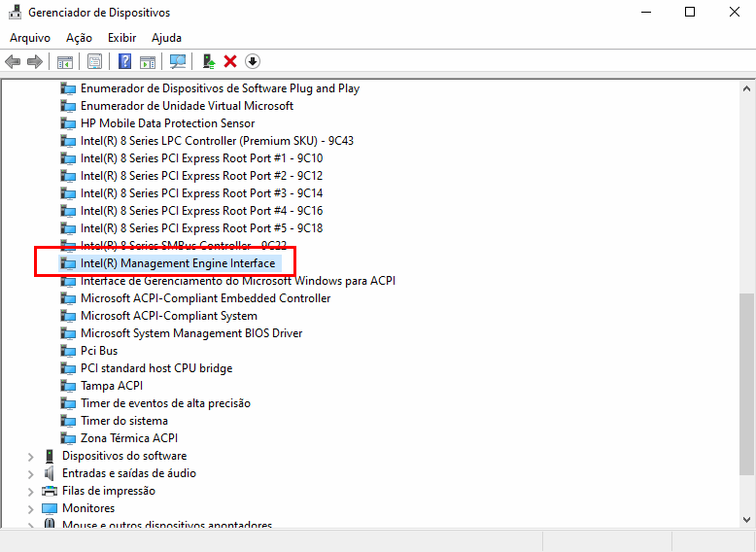
Task: Select Microsoft ACPI-Compliant Embedded Controller
Action: click(x=205, y=298)
